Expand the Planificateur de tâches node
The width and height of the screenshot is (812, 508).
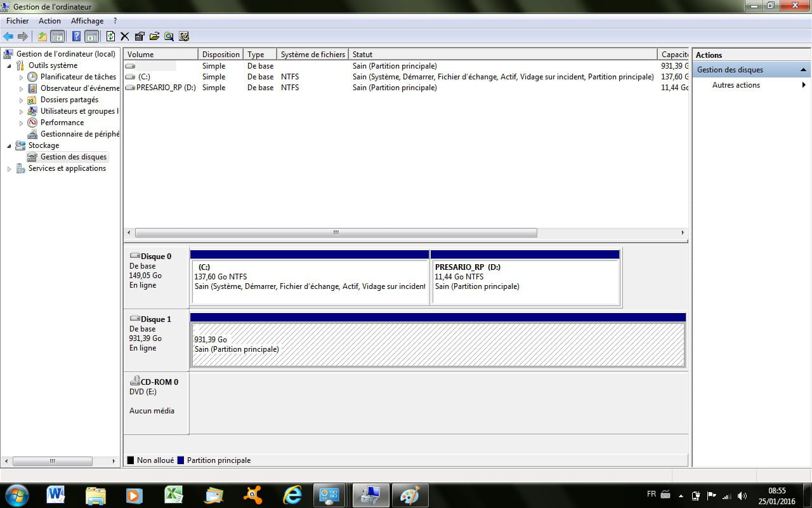(x=21, y=77)
